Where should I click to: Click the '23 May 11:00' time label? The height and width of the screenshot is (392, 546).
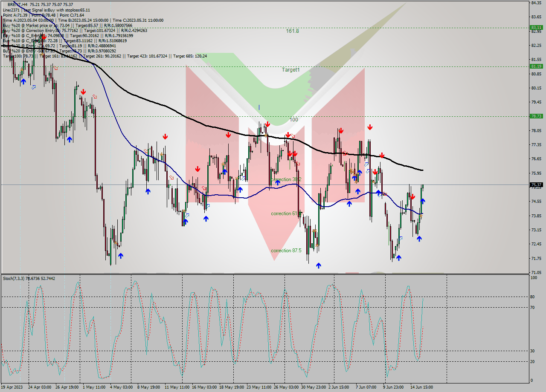pyautogui.click(x=259, y=387)
